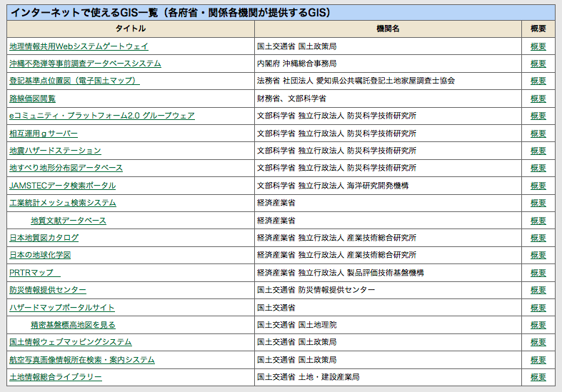
Task: Open eコミュニティ・プラットフォーム2.0 グループウェア link
Action: tap(102, 116)
